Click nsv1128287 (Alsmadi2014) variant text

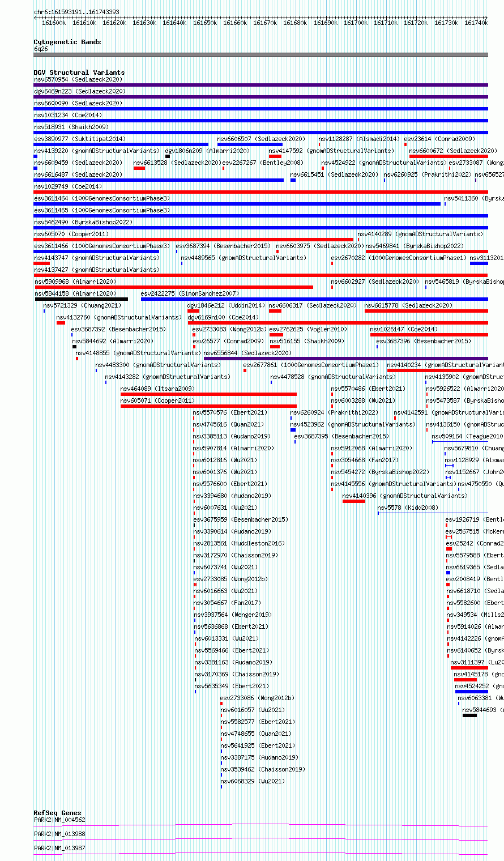[358, 139]
